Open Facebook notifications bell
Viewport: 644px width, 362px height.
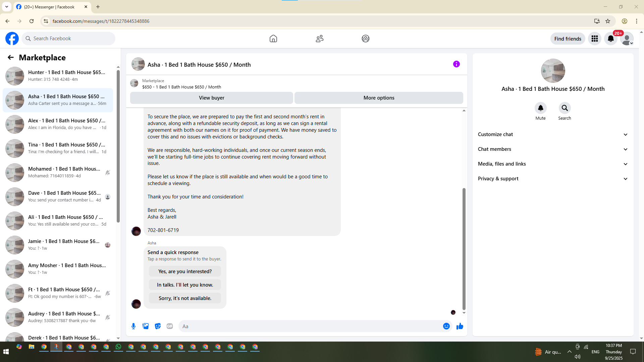point(610,39)
